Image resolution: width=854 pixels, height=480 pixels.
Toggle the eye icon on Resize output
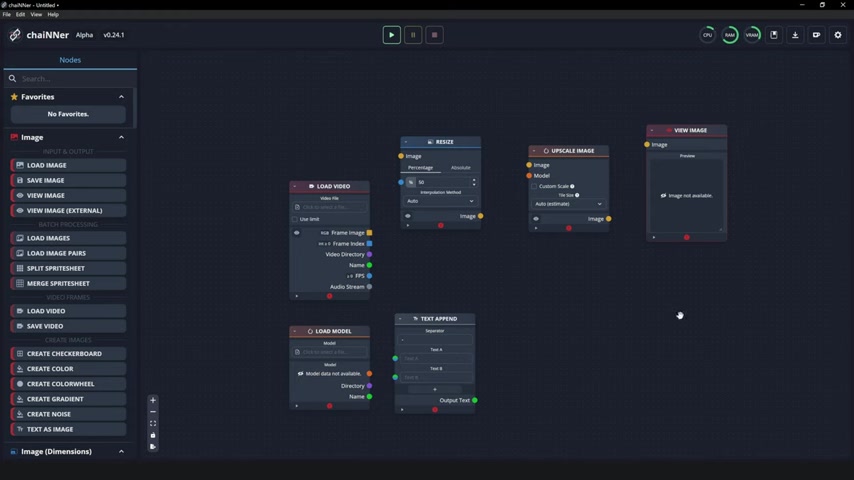point(407,216)
